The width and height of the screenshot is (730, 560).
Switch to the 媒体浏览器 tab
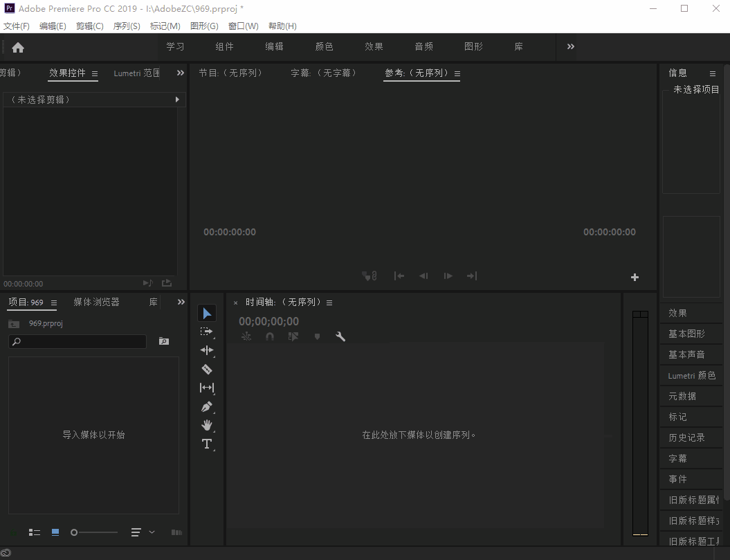(x=96, y=302)
